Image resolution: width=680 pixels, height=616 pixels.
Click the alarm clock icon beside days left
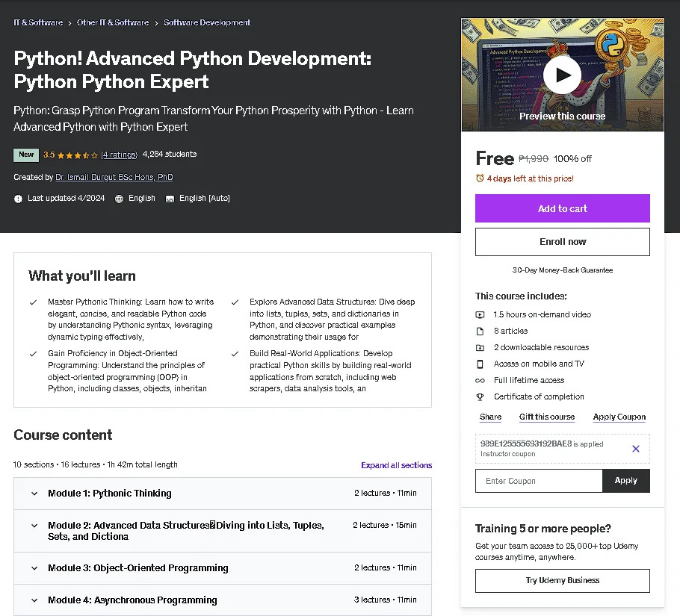pyautogui.click(x=480, y=178)
